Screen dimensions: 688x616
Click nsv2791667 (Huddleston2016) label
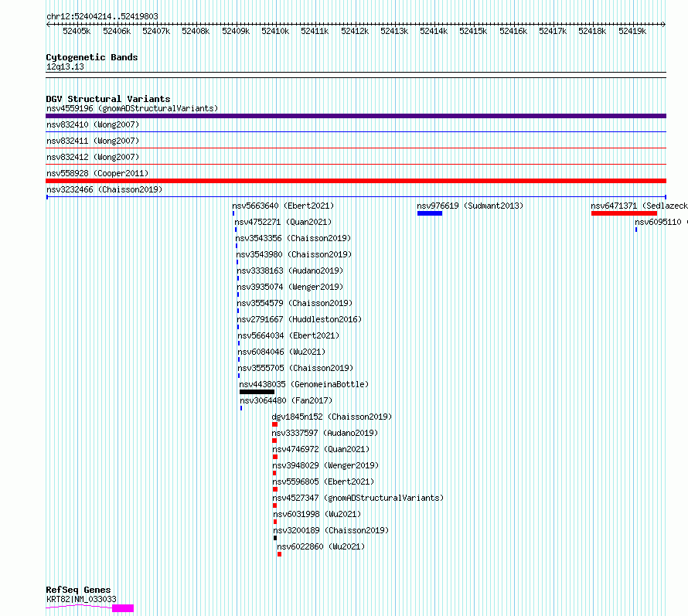299,319
